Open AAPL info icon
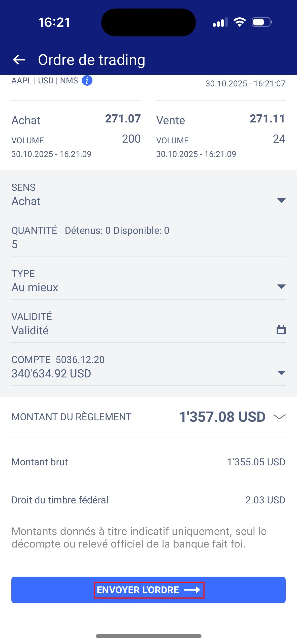Image resolution: width=297 pixels, height=644 pixels. pos(87,81)
